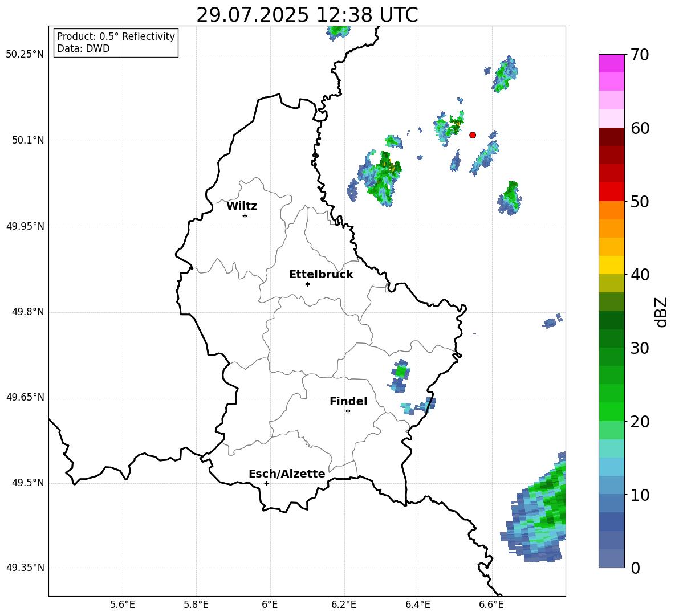This screenshot has width=675, height=616.
Task: Click the Findel location label
Action: click(x=348, y=401)
